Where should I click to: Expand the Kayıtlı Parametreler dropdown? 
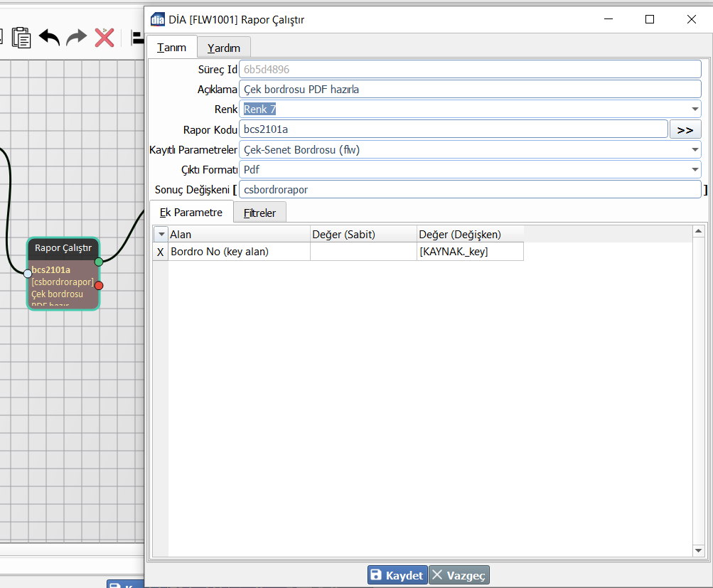[694, 149]
